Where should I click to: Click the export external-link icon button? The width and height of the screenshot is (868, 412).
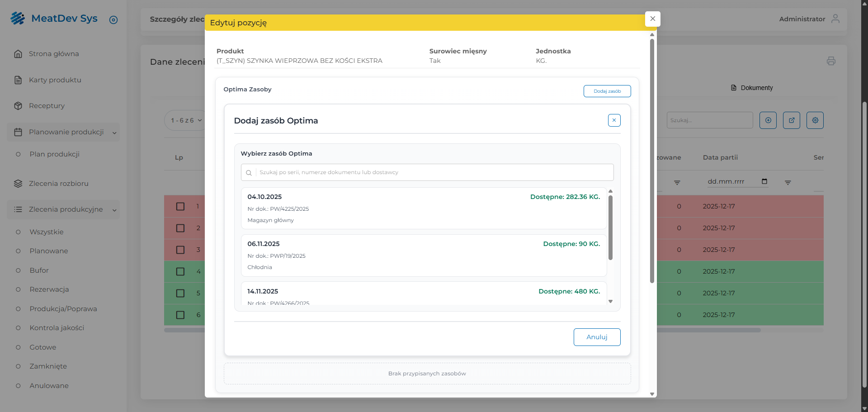pyautogui.click(x=791, y=120)
